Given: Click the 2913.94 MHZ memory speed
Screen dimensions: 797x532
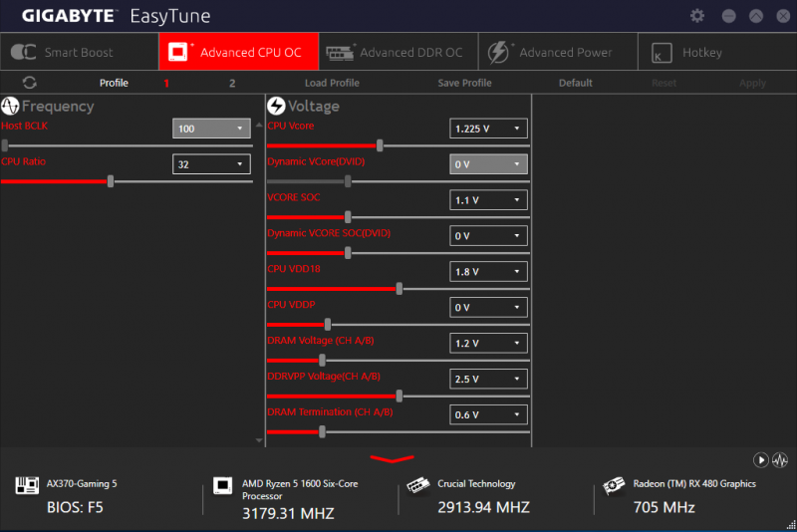Looking at the screenshot, I should tap(483, 508).
